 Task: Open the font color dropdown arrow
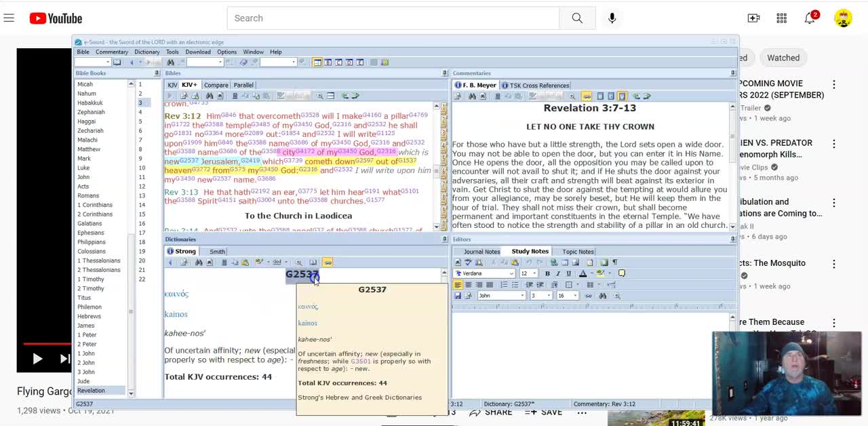[592, 273]
